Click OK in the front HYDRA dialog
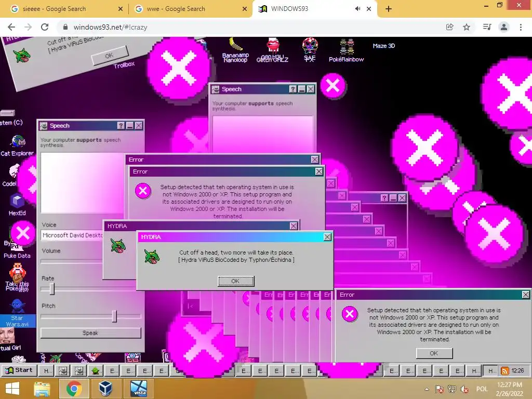The height and width of the screenshot is (399, 532). (236, 281)
